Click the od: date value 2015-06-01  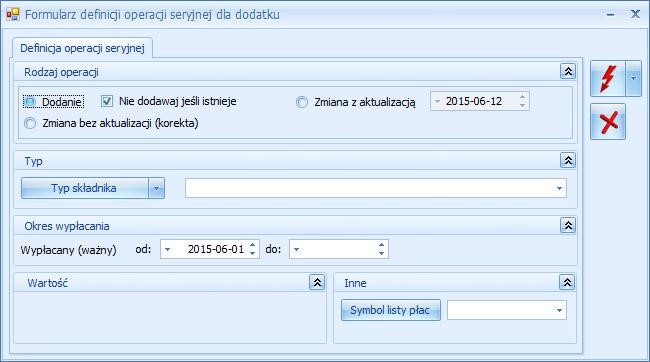click(x=216, y=249)
